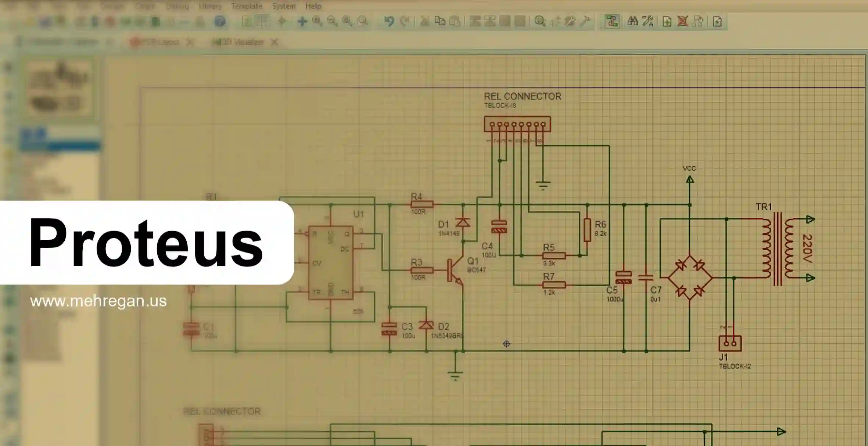Open the Help menu
This screenshot has width=868, height=446.
313,6
